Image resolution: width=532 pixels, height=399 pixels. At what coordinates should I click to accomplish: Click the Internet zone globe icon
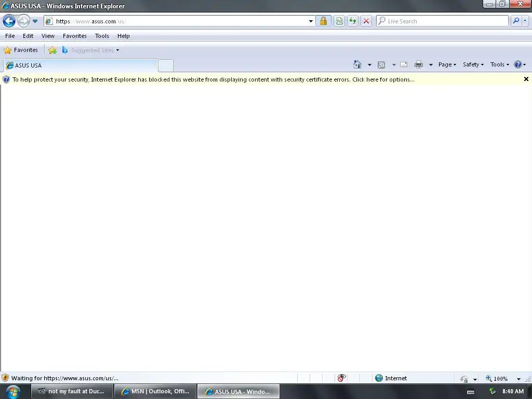(379, 378)
